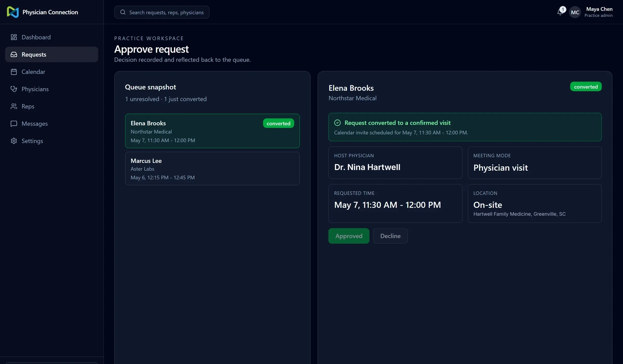Screen dimensions: 623x364
Task: Click the Maya Chen profile name
Action: click(599, 9)
